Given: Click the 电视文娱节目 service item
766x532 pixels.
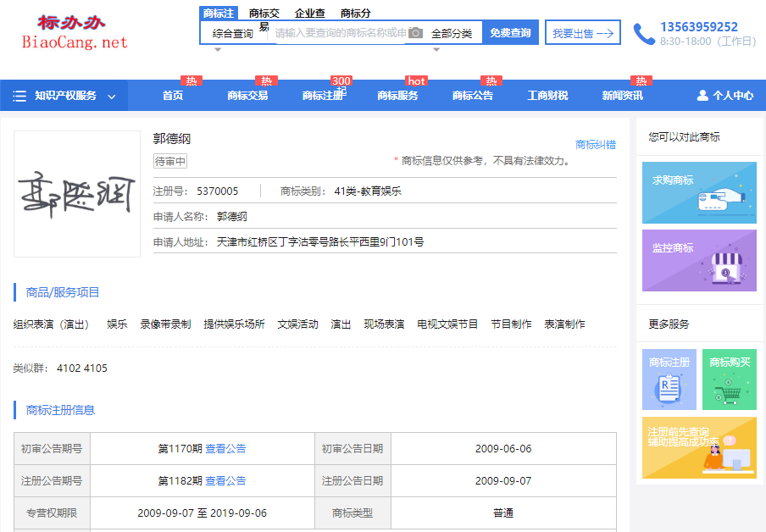Looking at the screenshot, I should tap(447, 324).
